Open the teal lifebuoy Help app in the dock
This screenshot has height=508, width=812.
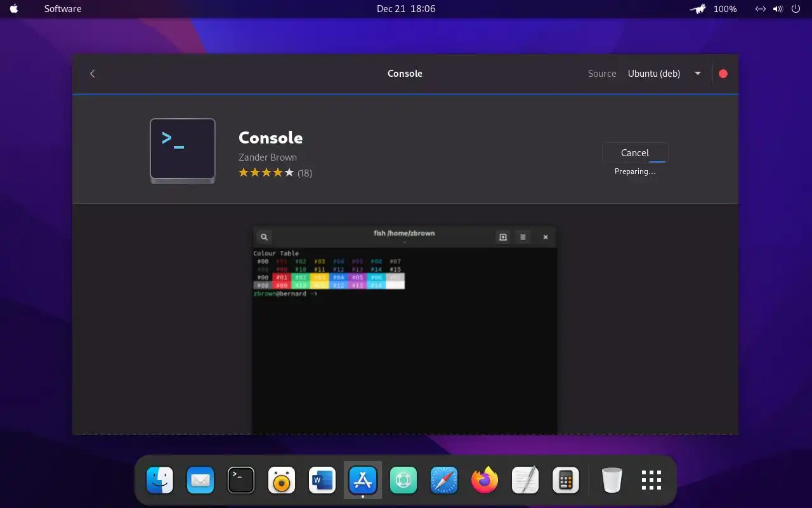(403, 481)
